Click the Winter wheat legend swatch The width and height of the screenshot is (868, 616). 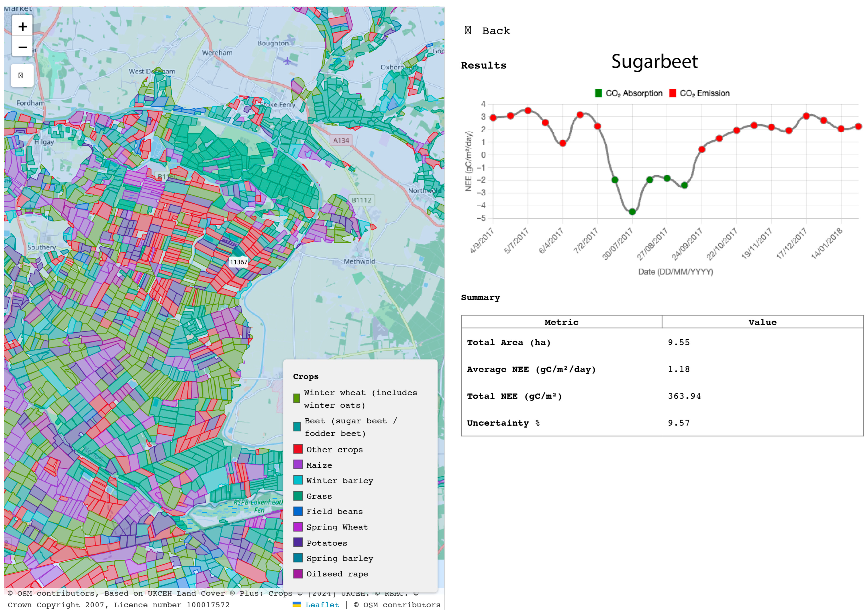[x=296, y=398]
